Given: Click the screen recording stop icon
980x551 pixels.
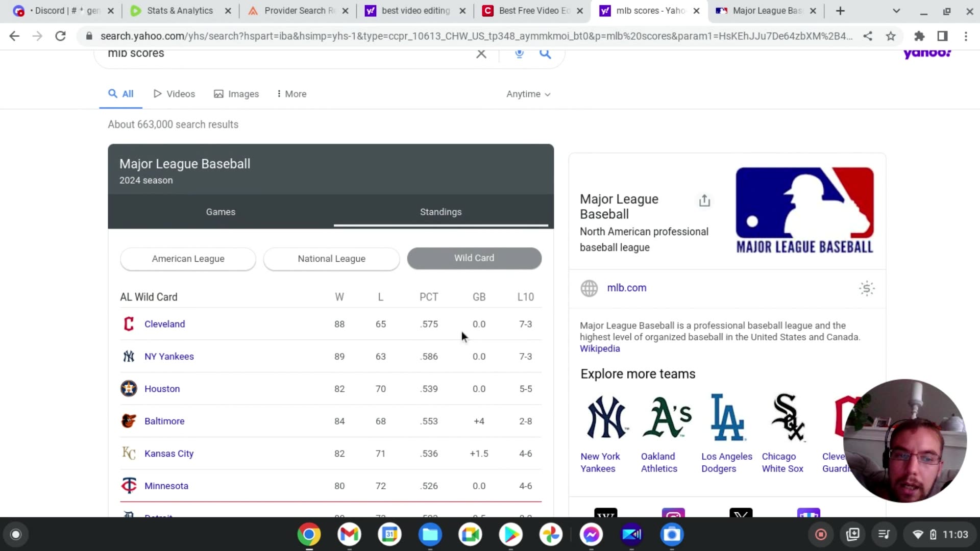Looking at the screenshot, I should click(821, 535).
